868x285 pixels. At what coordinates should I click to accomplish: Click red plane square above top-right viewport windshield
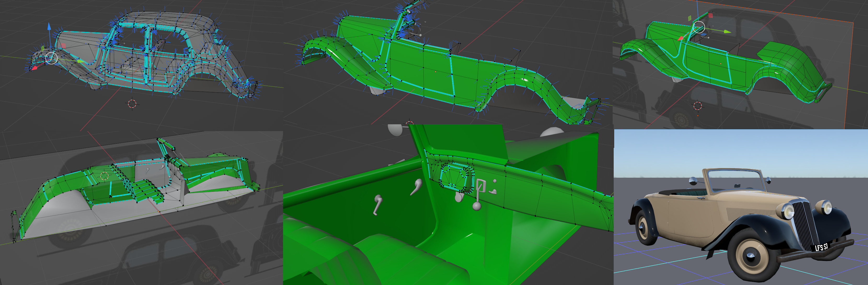711,15
